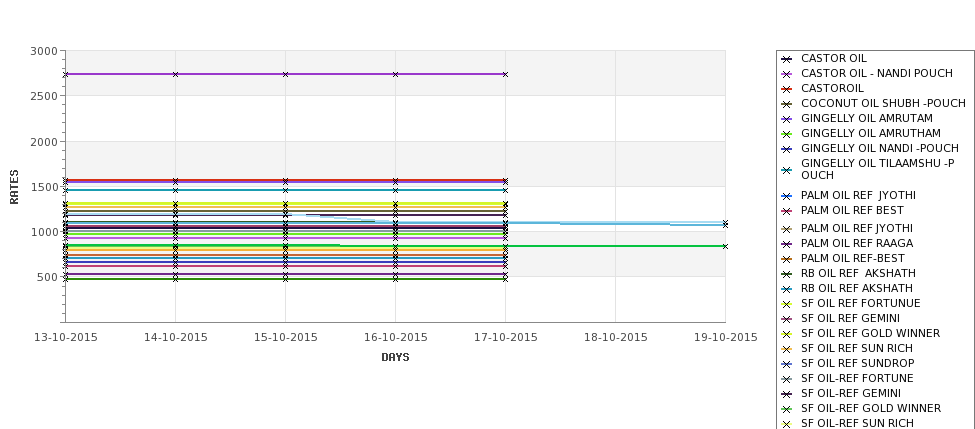Select the GINGELLY OIL AMRUTAM legend label

click(x=867, y=118)
